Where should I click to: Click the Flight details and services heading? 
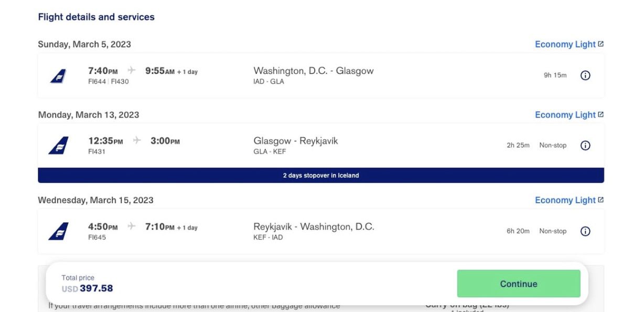[x=96, y=17]
